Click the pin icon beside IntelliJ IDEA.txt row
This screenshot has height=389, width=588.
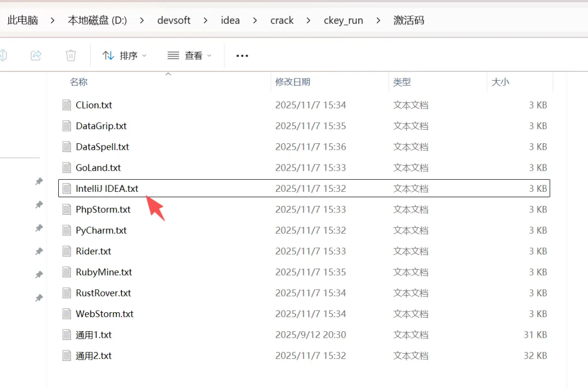coord(39,181)
